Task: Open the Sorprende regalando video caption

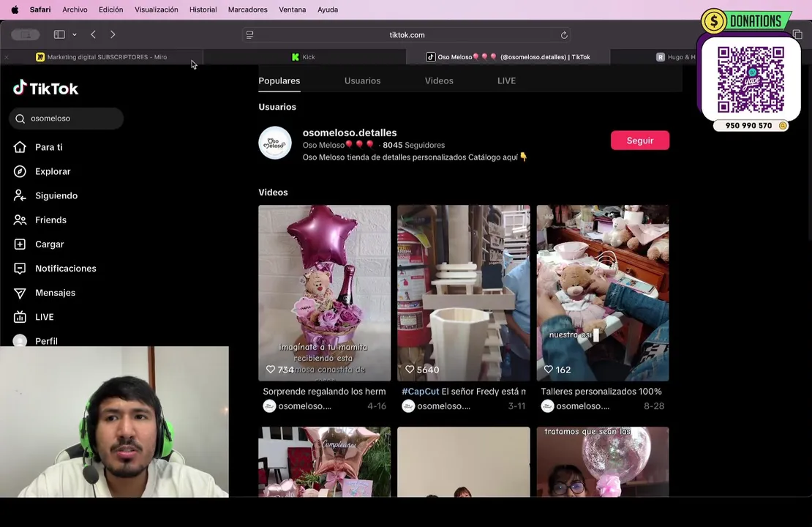Action: (x=324, y=392)
